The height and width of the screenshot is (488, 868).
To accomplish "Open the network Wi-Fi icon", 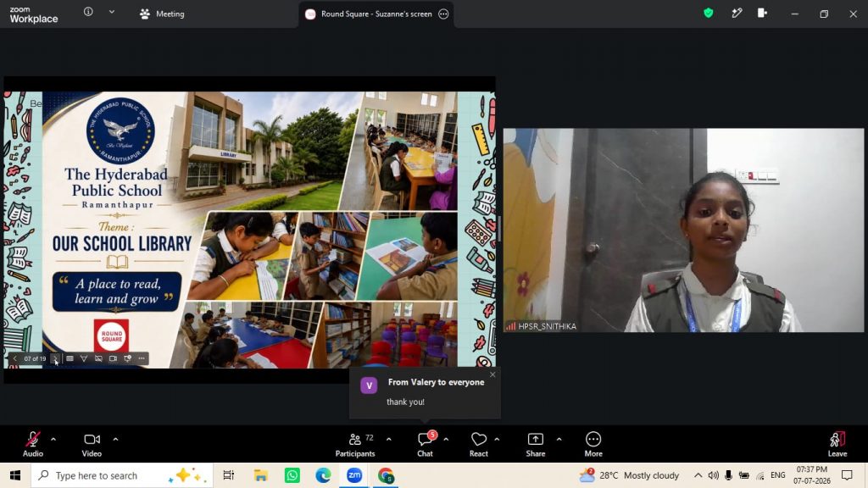I will tap(760, 475).
